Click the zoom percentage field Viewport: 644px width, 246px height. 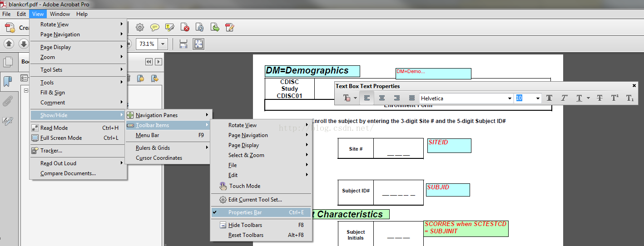(147, 44)
